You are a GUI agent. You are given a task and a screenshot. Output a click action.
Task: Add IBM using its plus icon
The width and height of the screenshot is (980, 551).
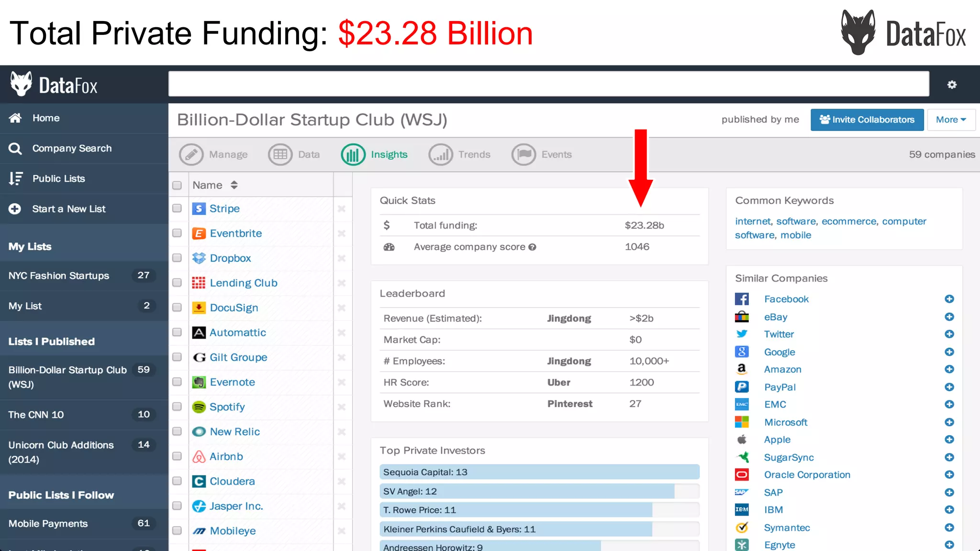click(949, 510)
